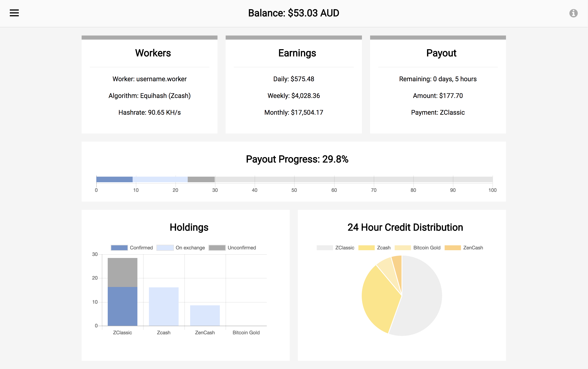Click the unconfirmed grey progress segment
Screen dimensions: 588x369
[201, 179]
